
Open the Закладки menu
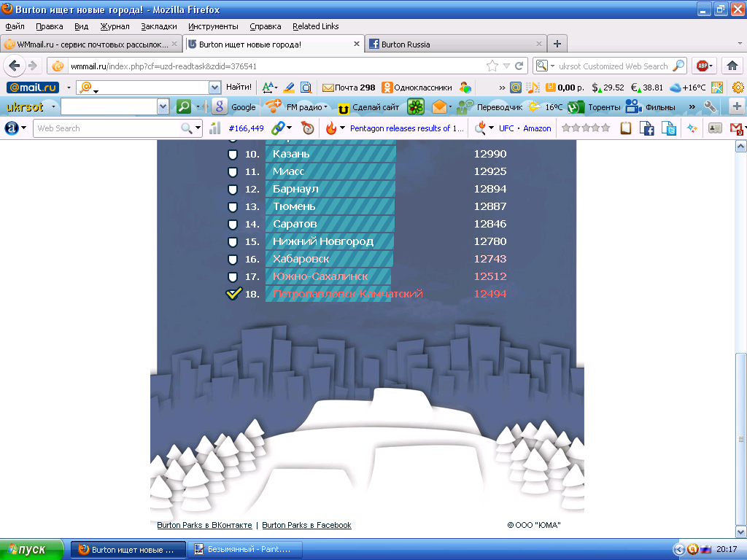158,26
